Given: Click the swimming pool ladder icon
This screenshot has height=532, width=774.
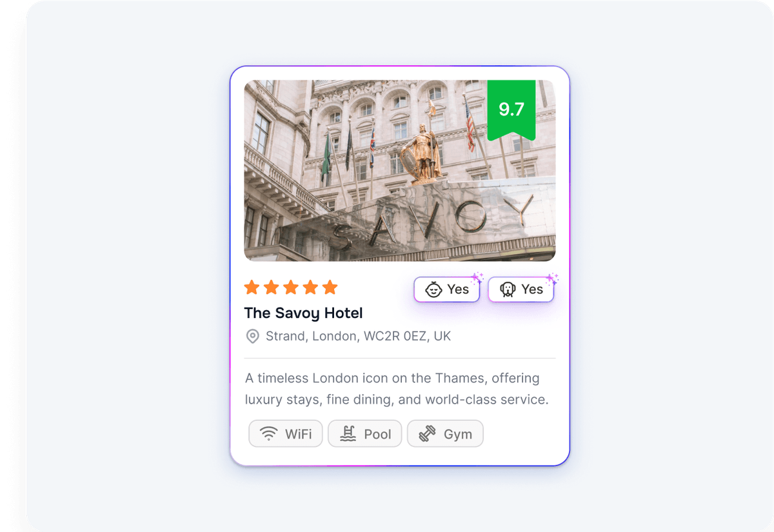Looking at the screenshot, I should click(x=348, y=434).
